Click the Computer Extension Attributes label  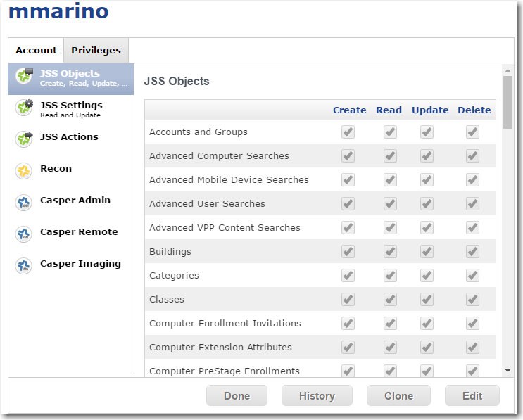click(x=220, y=348)
